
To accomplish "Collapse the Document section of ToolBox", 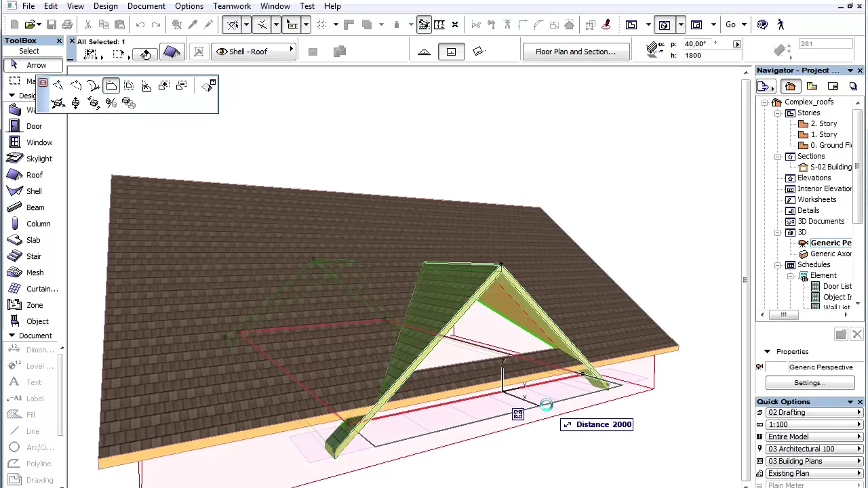I will coord(12,335).
